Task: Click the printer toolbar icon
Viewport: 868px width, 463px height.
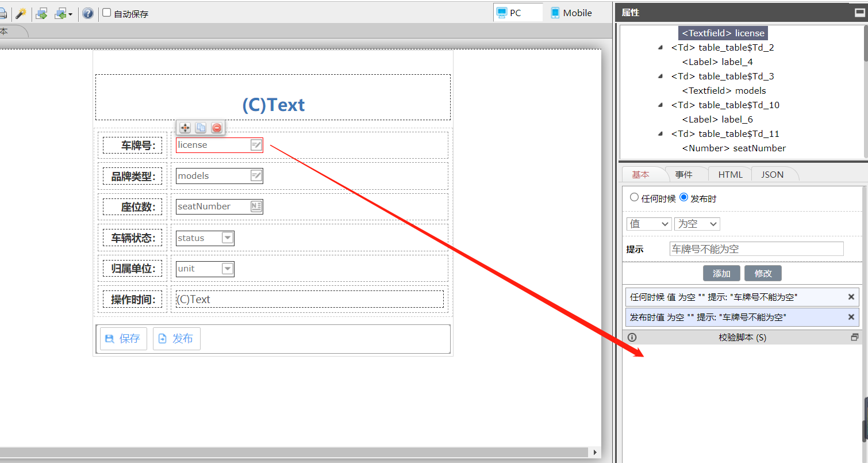Action: click(x=3, y=13)
